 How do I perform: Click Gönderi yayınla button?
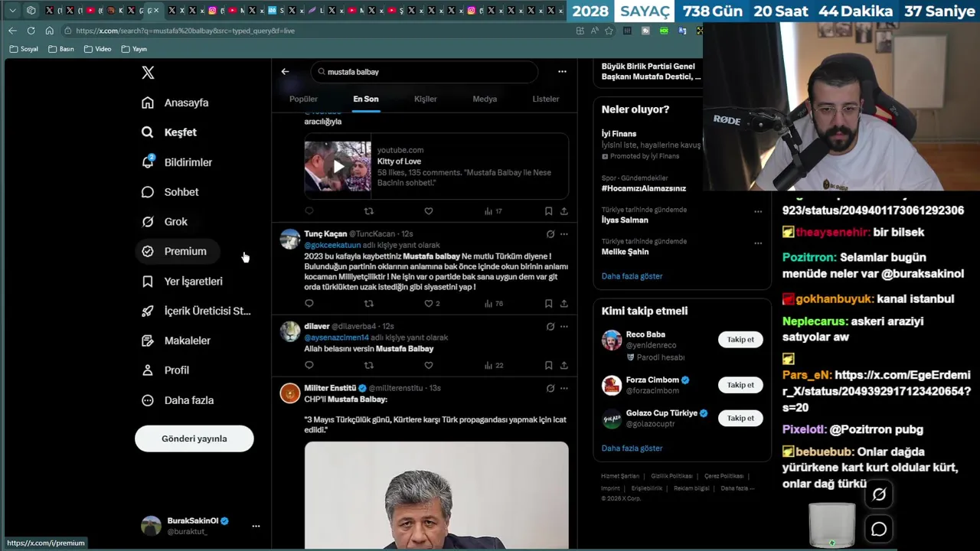[x=194, y=439]
